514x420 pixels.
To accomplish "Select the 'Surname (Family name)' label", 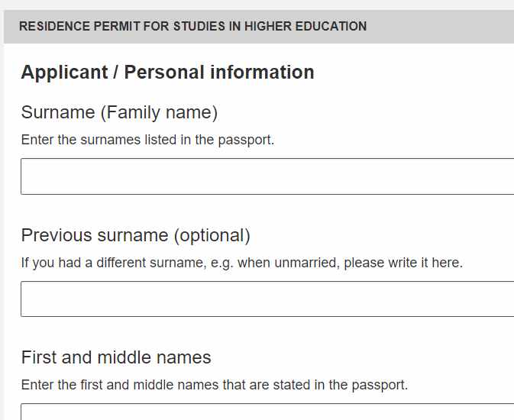I will 119,112.
